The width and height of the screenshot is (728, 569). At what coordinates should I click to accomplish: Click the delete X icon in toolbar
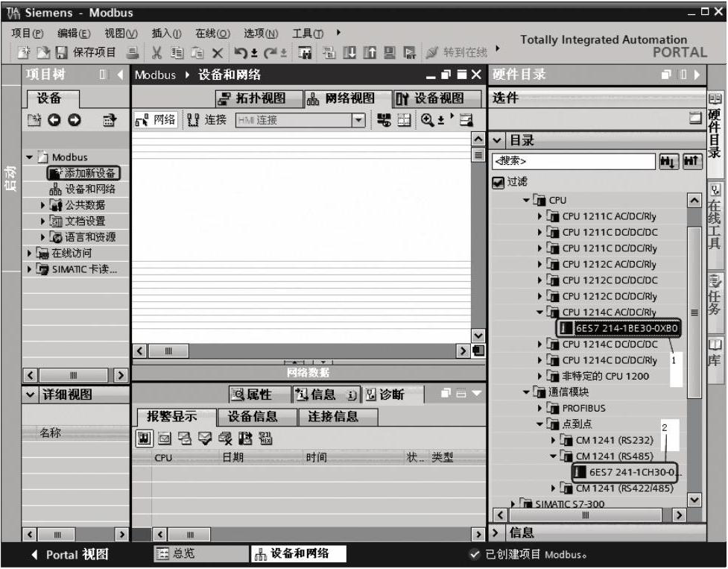(218, 53)
